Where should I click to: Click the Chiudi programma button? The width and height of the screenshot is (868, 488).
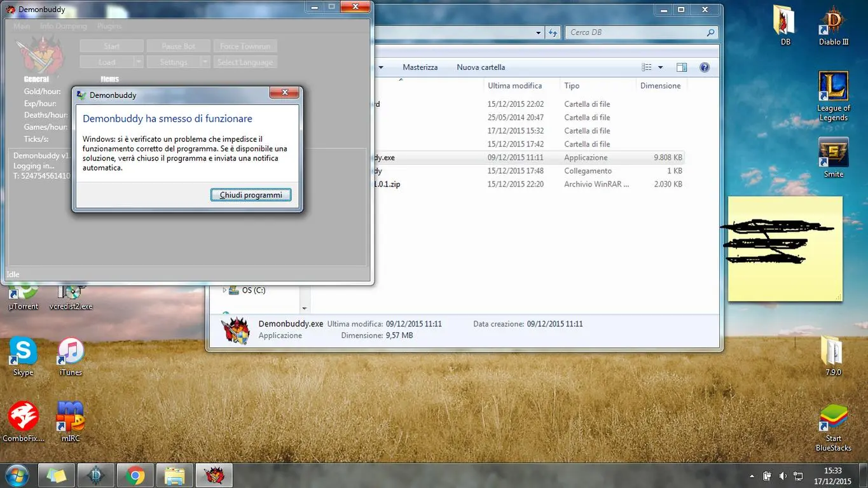(251, 195)
